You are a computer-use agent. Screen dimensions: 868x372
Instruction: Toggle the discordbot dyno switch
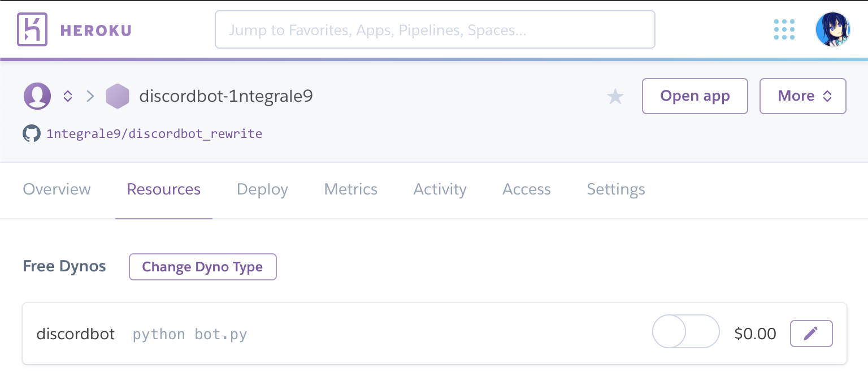(x=686, y=331)
